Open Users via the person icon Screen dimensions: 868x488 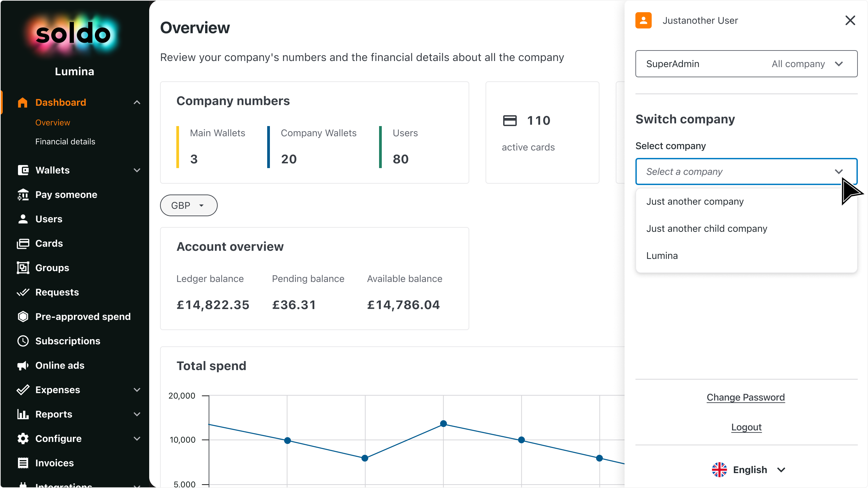(x=23, y=219)
